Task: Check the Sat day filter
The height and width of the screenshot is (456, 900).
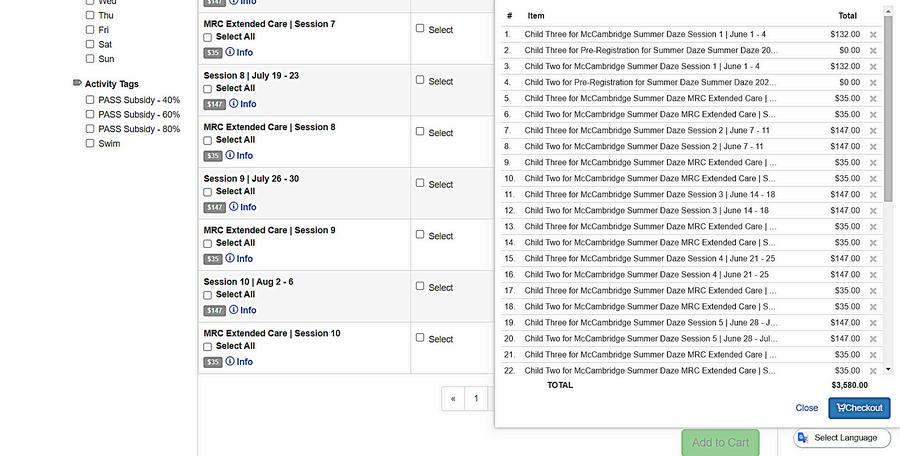Action: pos(90,44)
